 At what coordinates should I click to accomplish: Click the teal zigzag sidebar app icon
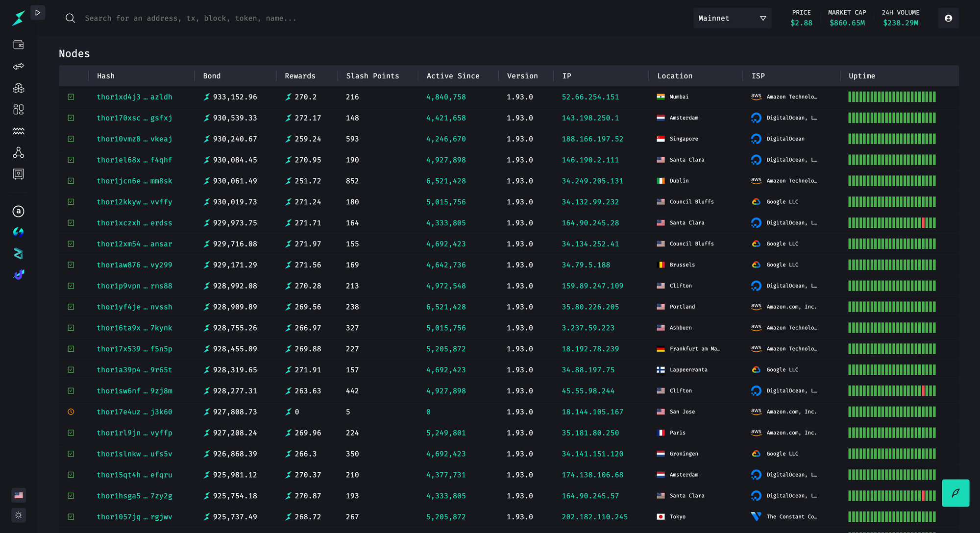pyautogui.click(x=18, y=253)
